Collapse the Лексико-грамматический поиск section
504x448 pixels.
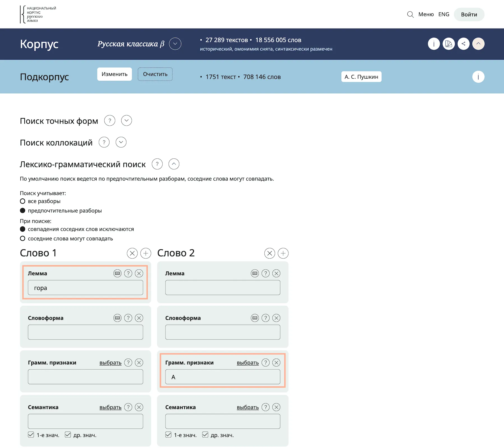[174, 164]
